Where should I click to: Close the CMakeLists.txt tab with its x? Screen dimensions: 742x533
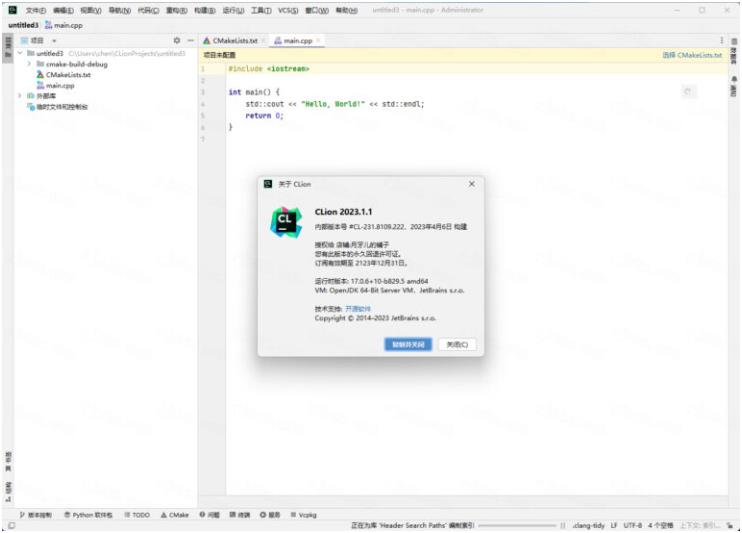coord(264,41)
